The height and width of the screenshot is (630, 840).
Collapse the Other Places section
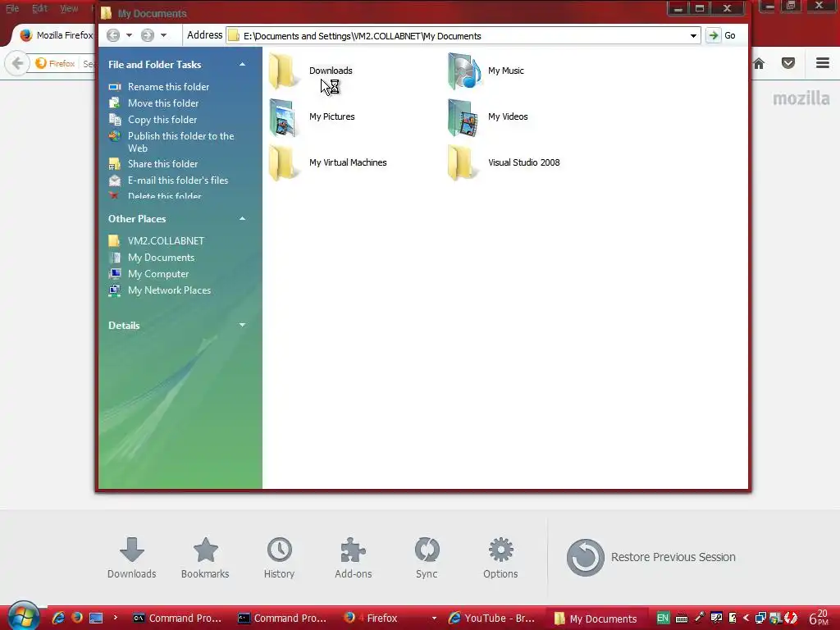pyautogui.click(x=242, y=218)
